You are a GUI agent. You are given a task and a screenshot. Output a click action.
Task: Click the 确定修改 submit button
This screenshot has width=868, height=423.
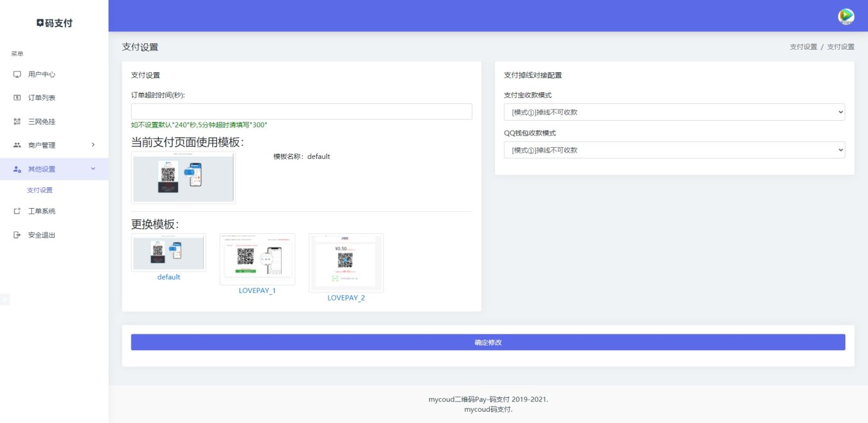487,343
